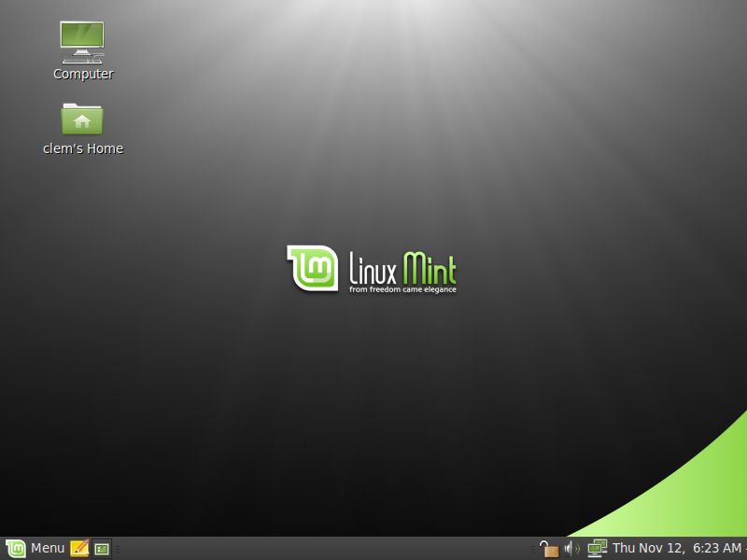This screenshot has height=560, width=747.
Task: Launch the text editor from the panel launcher
Action: point(79,548)
